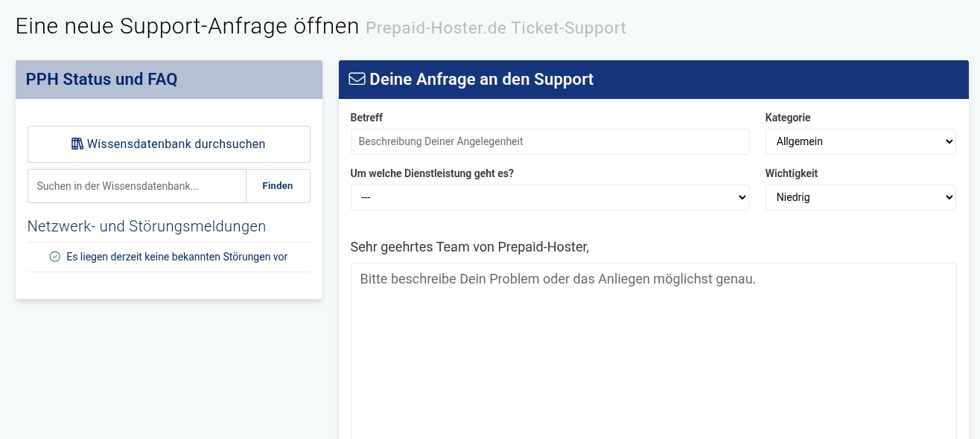
Task: Click the Wichtigkeit field label
Action: pyautogui.click(x=792, y=173)
